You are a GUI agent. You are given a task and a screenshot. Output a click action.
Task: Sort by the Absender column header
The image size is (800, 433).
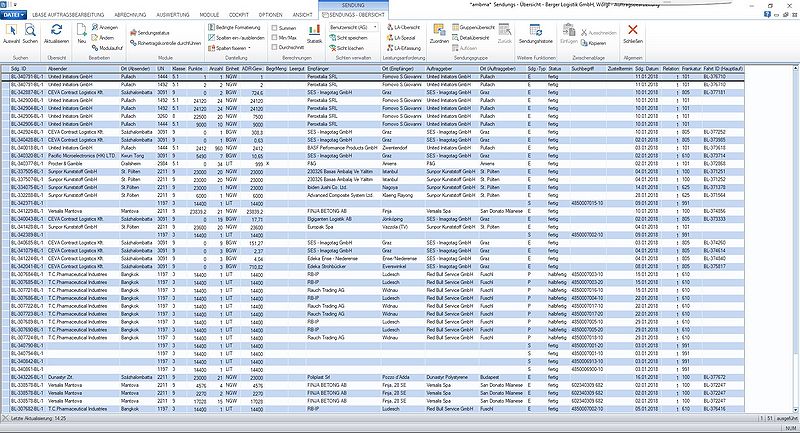tap(83, 68)
